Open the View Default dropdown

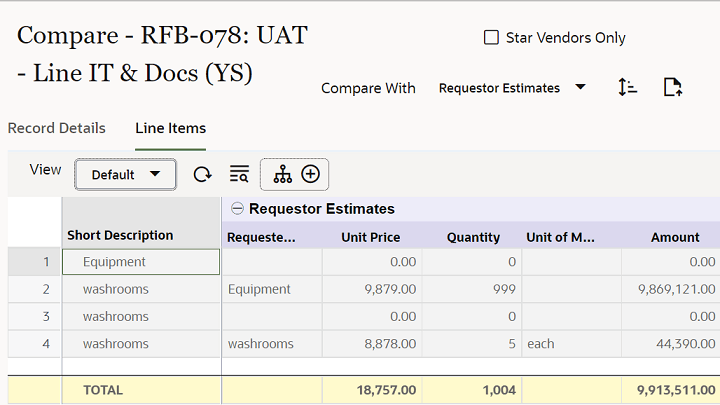[126, 174]
